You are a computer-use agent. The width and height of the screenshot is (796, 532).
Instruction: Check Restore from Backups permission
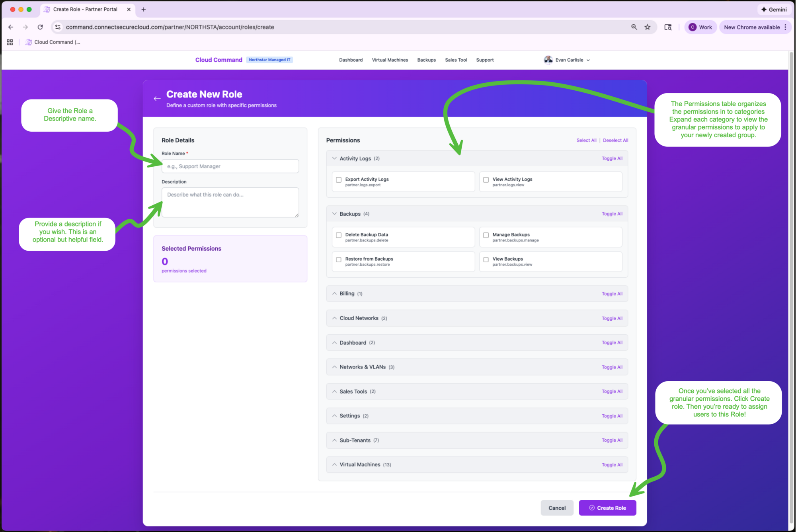pos(339,259)
